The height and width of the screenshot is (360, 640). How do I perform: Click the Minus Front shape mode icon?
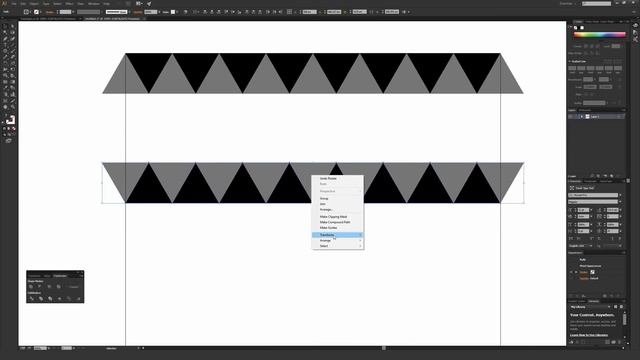[x=40, y=287]
